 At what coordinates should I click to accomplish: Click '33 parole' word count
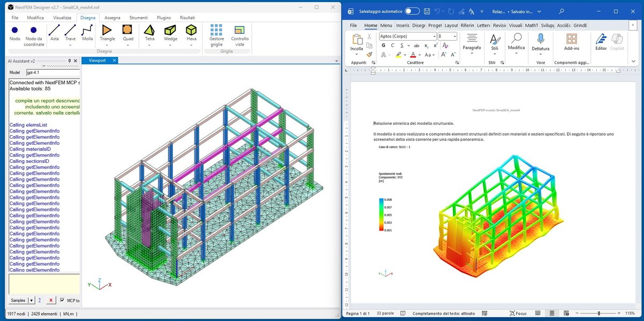pos(385,313)
